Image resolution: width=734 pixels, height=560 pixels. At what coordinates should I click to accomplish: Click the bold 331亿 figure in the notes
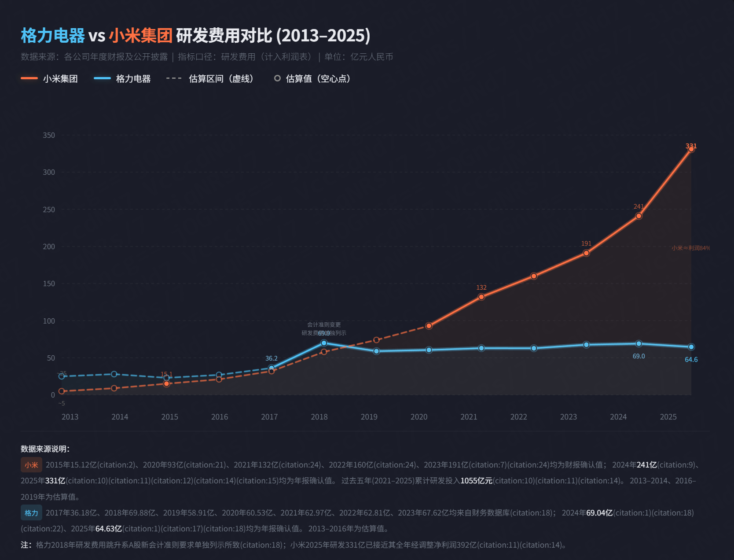coord(55,481)
